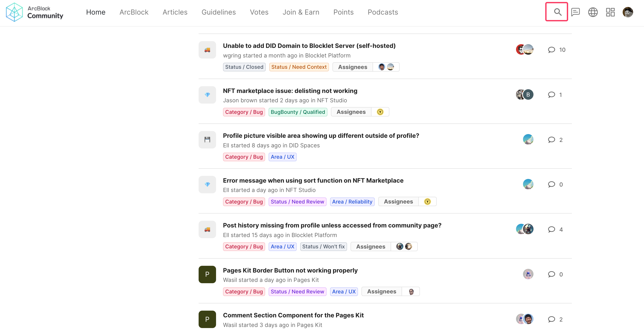The width and height of the screenshot is (644, 330).
Task: Click the Pages Kit 'P' board icon
Action: click(207, 274)
